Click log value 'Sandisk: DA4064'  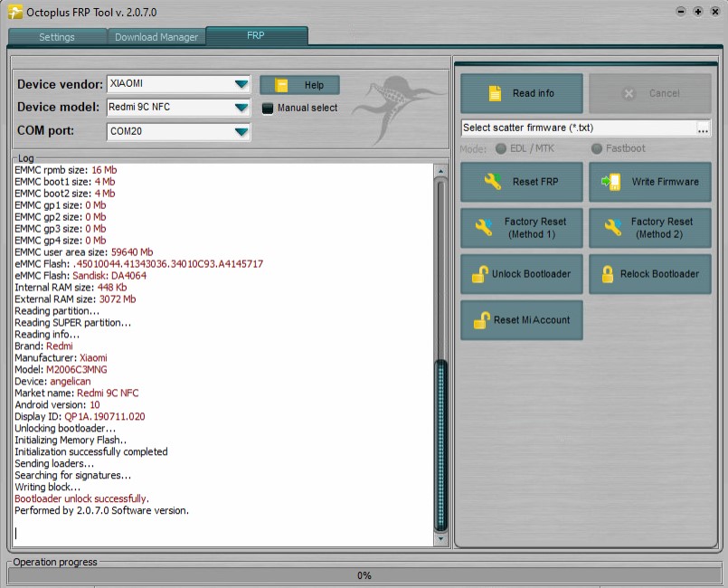pos(109,276)
